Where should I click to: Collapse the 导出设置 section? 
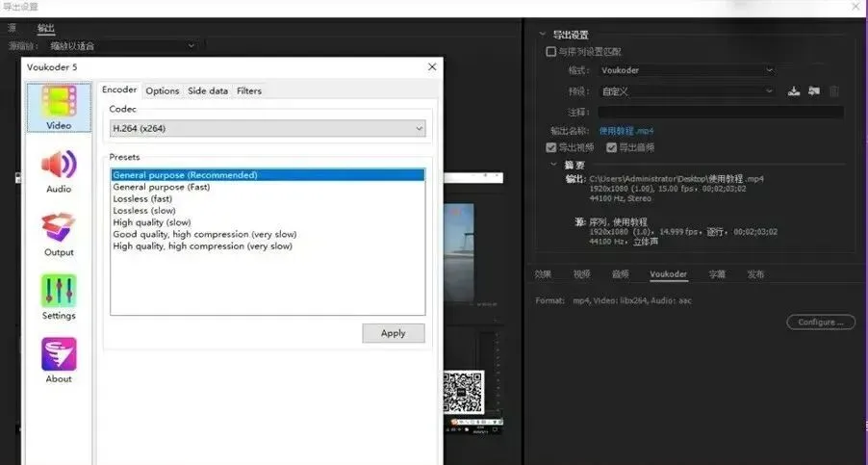coord(543,35)
